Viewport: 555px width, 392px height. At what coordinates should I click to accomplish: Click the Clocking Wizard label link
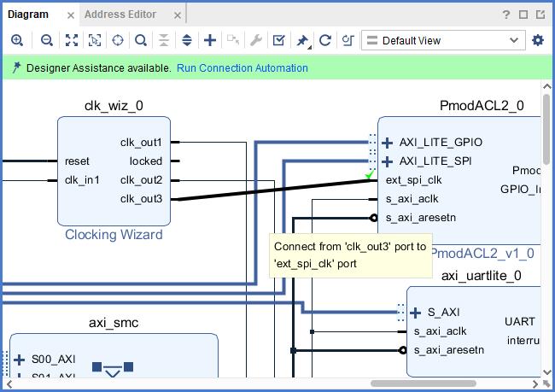click(114, 234)
